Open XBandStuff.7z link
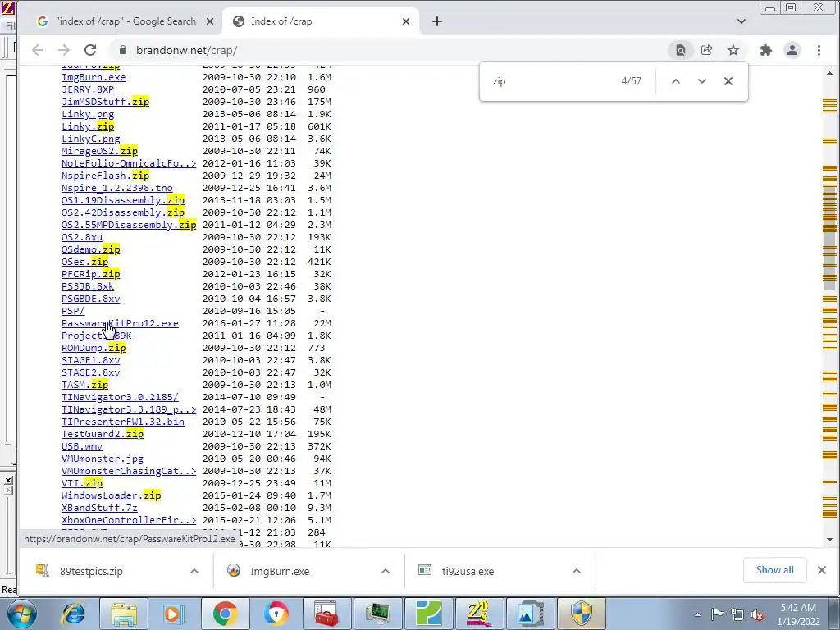The height and width of the screenshot is (630, 840). tap(99, 509)
